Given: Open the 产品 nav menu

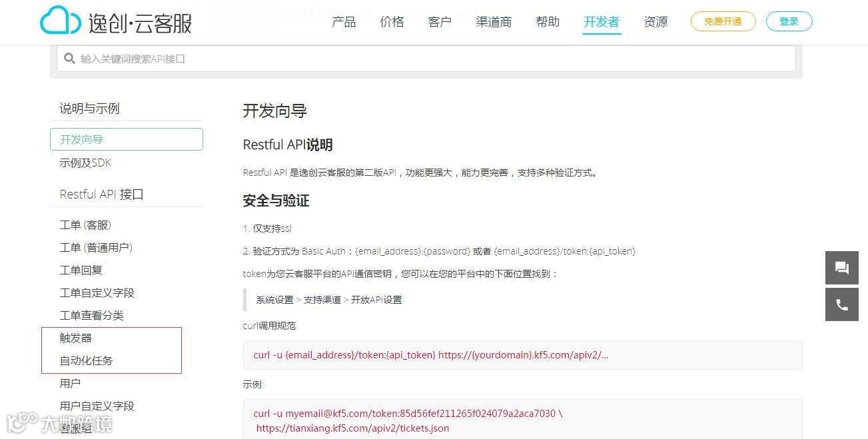Looking at the screenshot, I should point(344,22).
